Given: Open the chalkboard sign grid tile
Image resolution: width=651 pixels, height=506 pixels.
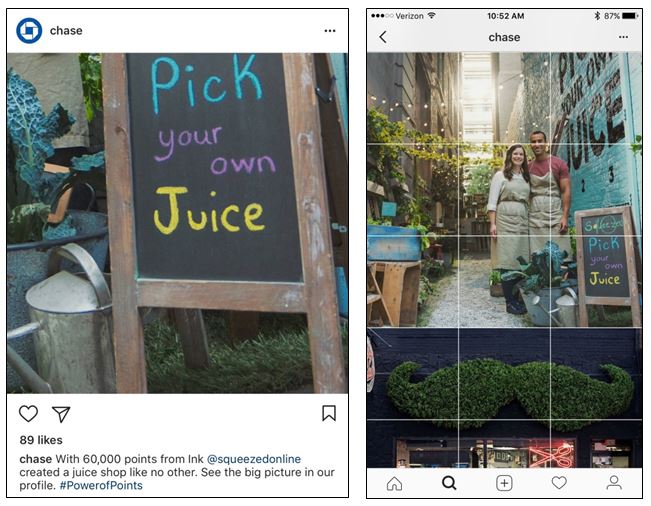Looking at the screenshot, I should [596, 281].
